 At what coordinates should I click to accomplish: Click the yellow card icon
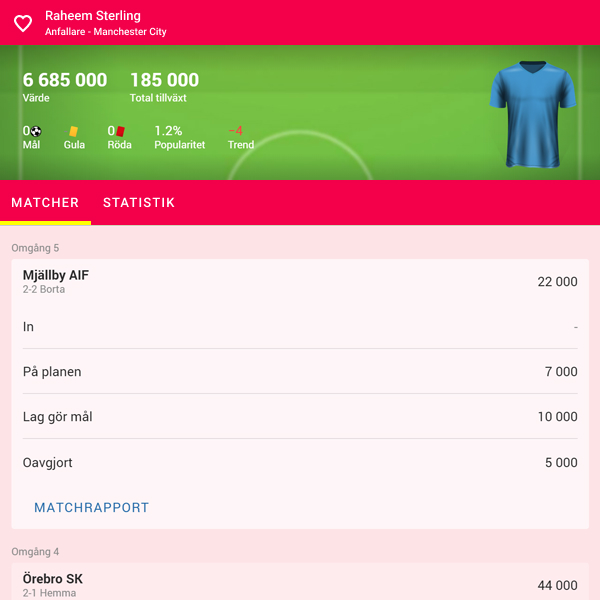pyautogui.click(x=73, y=131)
